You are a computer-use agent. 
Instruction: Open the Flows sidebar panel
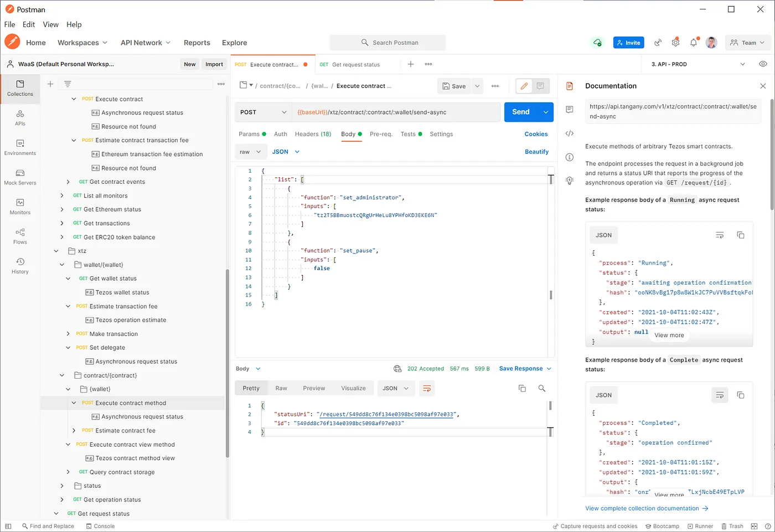20,236
